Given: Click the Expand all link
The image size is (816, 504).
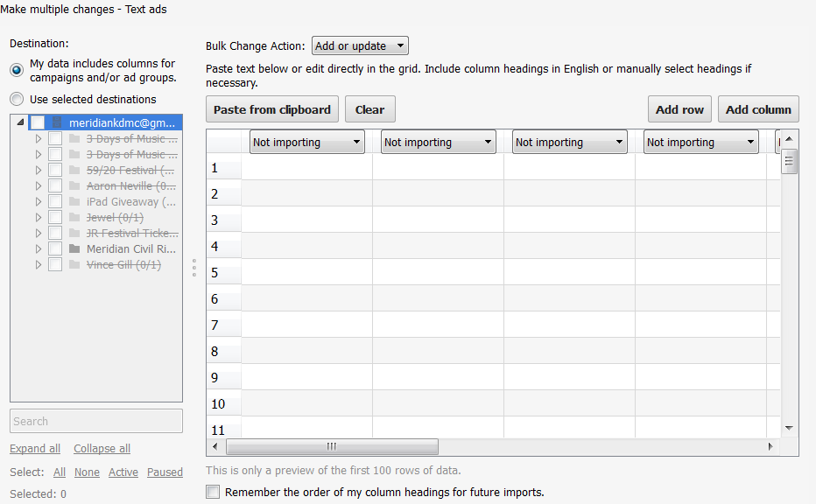Looking at the screenshot, I should click(34, 448).
